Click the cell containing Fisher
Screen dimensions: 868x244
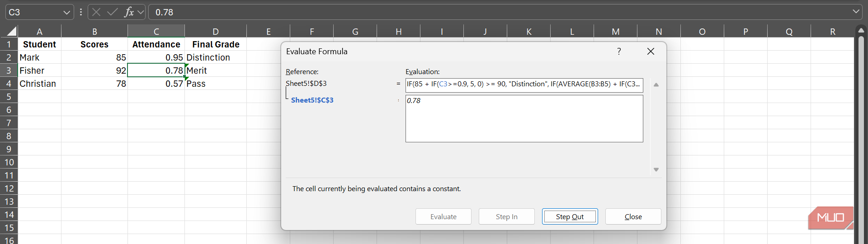coord(39,70)
